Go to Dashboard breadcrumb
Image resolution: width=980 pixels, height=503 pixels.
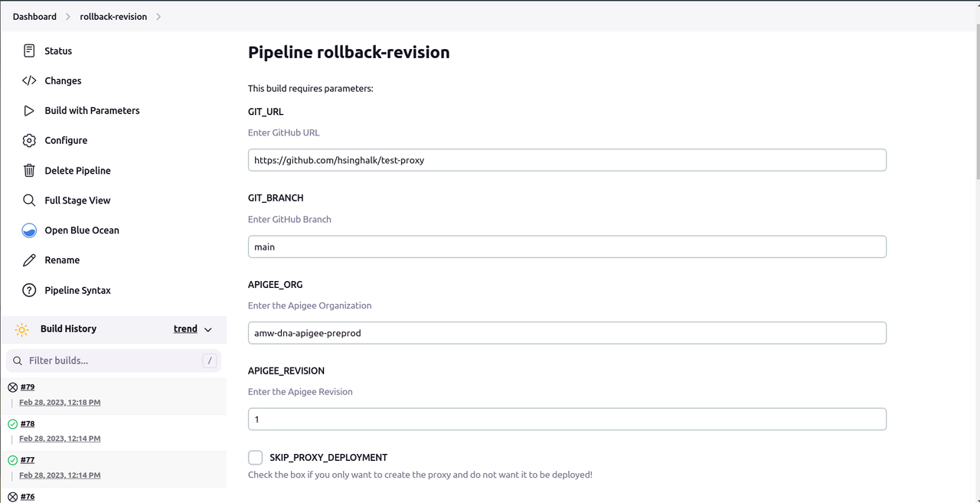pyautogui.click(x=34, y=16)
